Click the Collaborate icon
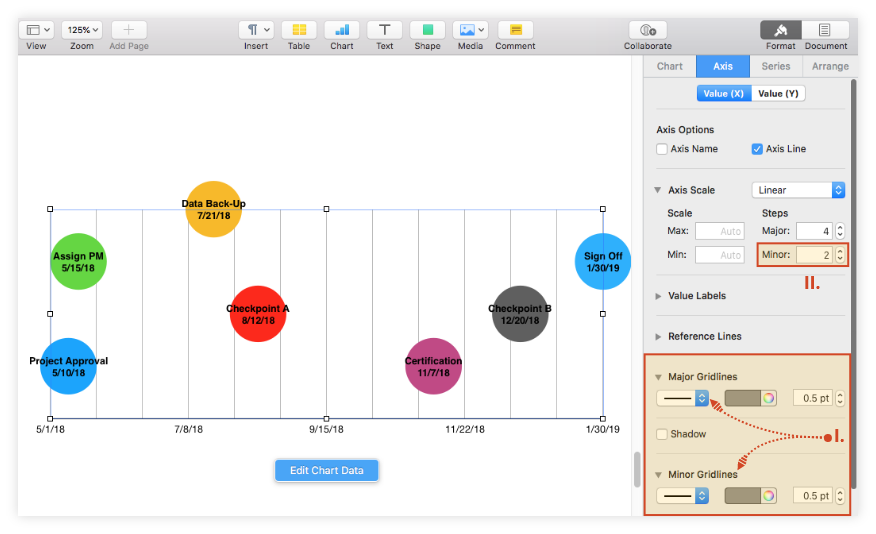The image size is (876, 534). pyautogui.click(x=648, y=30)
